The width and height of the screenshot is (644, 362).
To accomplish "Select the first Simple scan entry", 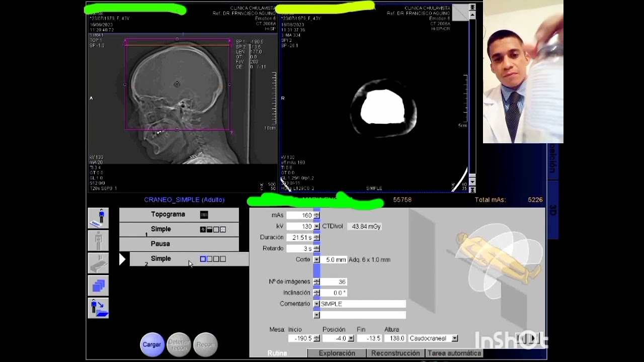I will point(179,229).
